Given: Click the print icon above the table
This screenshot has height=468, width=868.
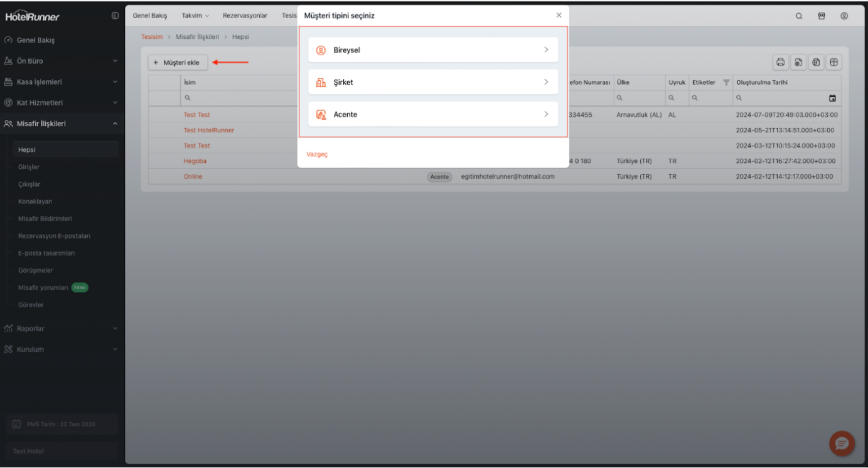Looking at the screenshot, I should [x=781, y=62].
